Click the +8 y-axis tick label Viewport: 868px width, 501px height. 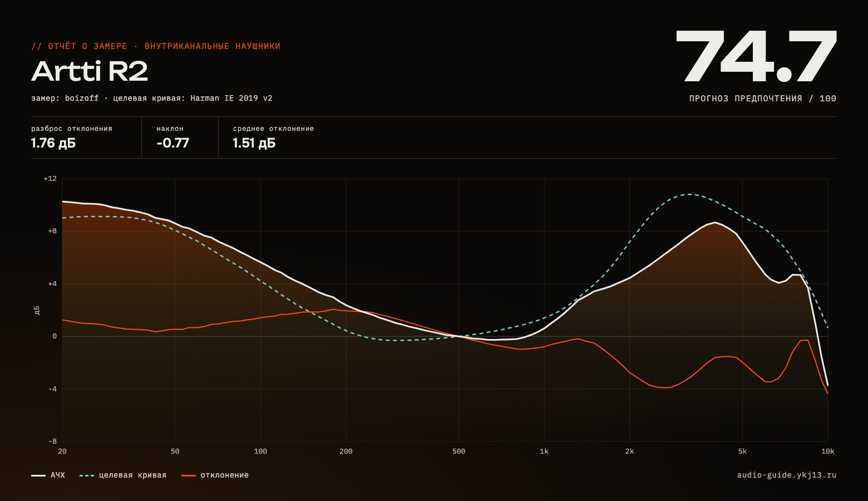(x=52, y=231)
